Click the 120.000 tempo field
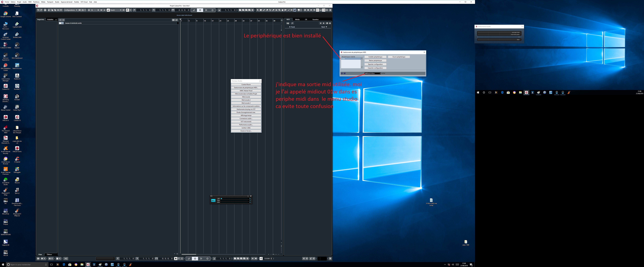Image resolution: width=644 pixels, height=267 pixels. [x=267, y=258]
